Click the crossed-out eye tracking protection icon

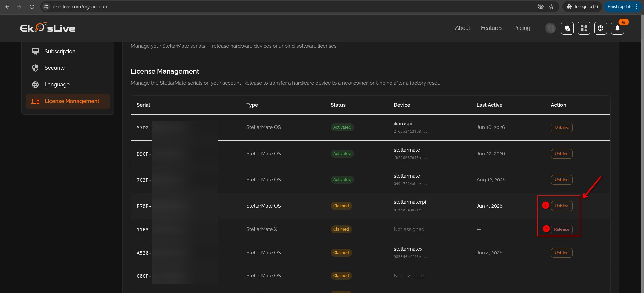click(541, 7)
